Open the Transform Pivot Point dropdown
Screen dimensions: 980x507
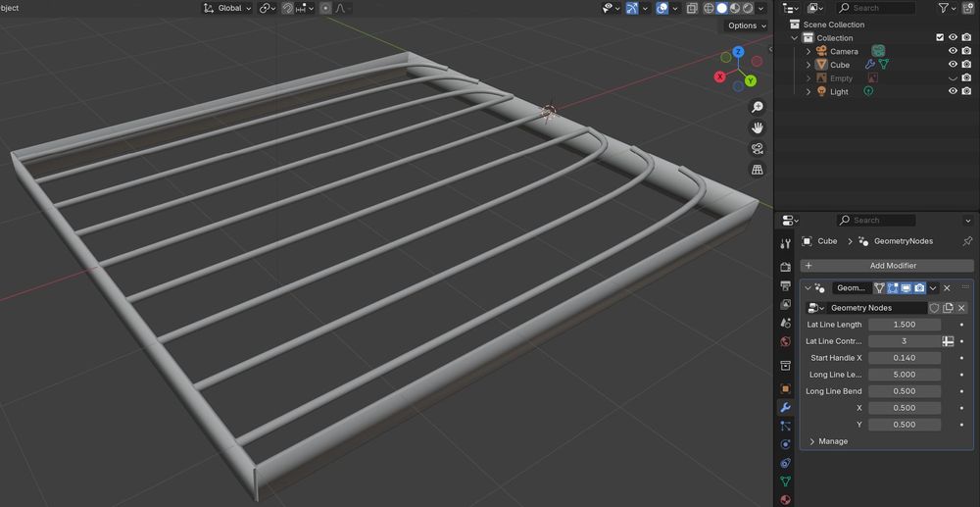click(269, 8)
